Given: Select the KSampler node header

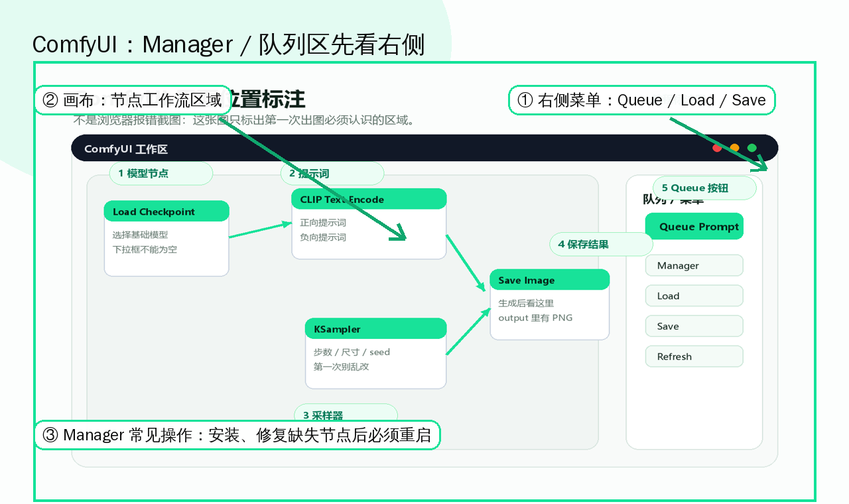Looking at the screenshot, I should tap(376, 329).
